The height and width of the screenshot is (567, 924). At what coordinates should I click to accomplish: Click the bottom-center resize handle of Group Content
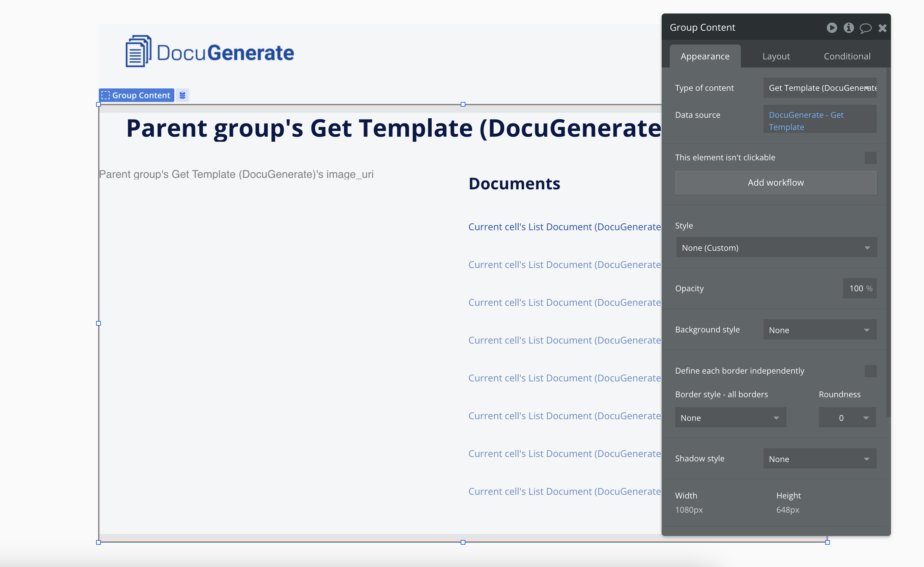click(x=463, y=542)
